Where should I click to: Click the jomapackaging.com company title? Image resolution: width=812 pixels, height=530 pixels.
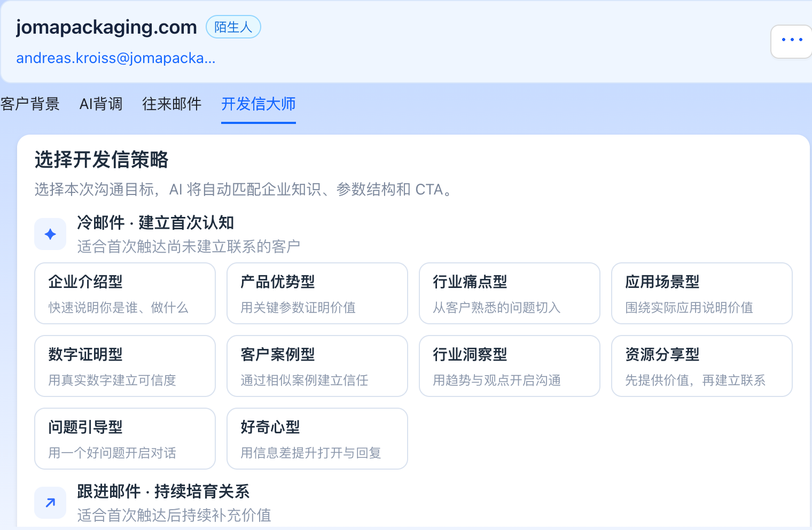pos(107,27)
